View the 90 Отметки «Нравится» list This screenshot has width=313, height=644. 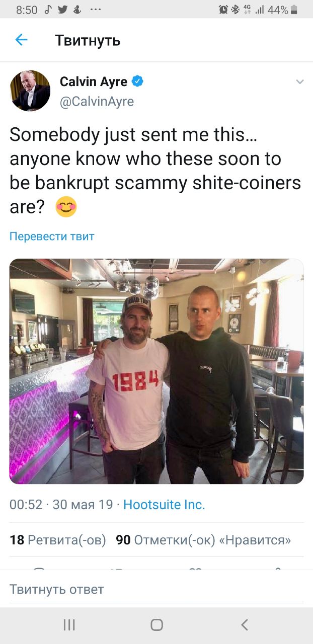pos(203,540)
